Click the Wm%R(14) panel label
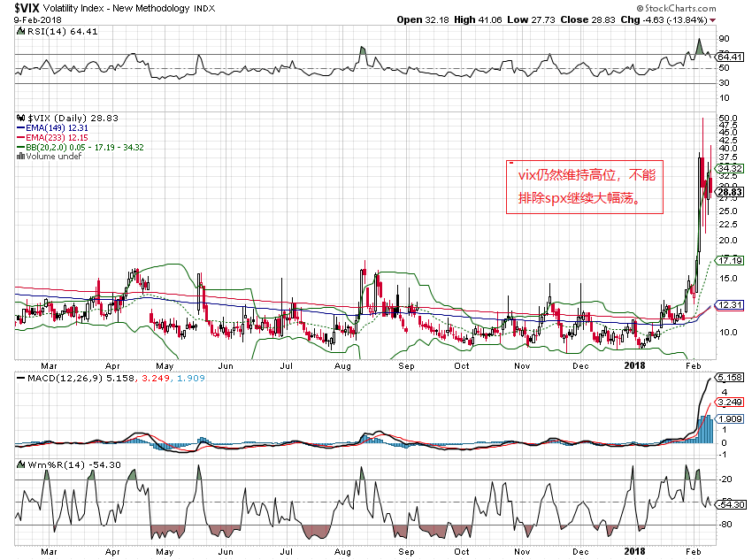The width and height of the screenshot is (752, 560). point(46,463)
